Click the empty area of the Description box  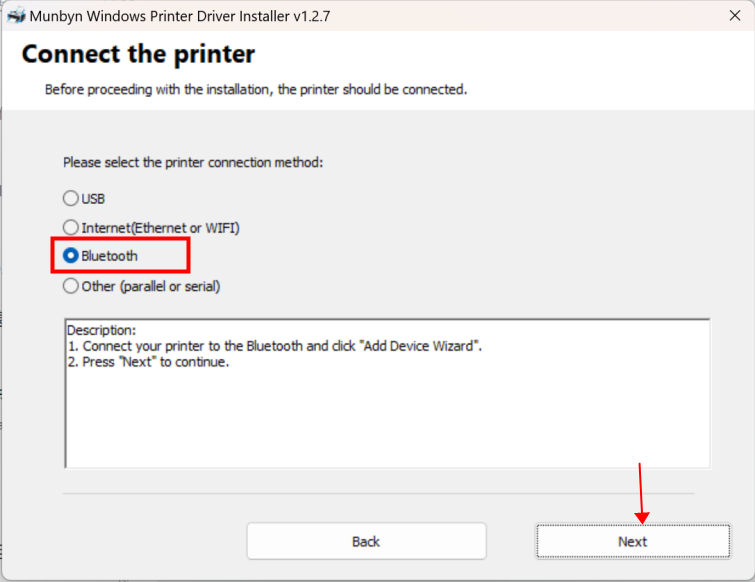coord(388,419)
